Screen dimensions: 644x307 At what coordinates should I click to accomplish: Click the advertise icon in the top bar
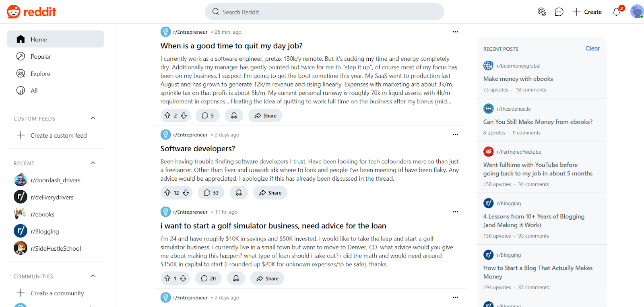(x=542, y=12)
